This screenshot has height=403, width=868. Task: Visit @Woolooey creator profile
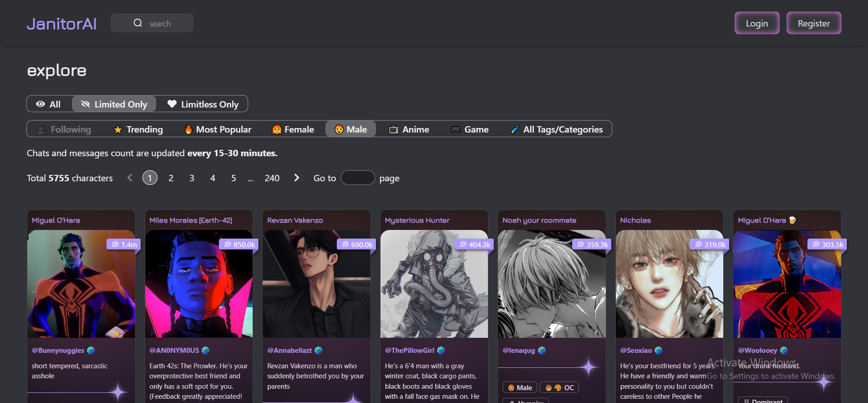tap(757, 350)
